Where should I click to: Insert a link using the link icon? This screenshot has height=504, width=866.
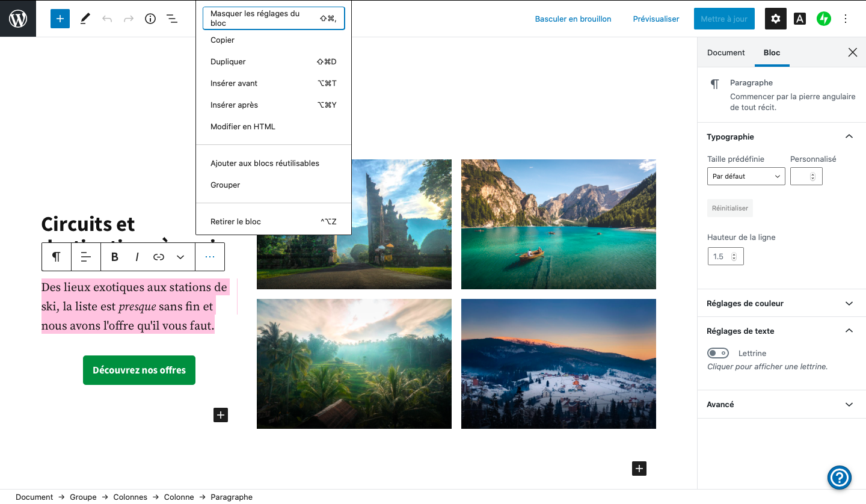point(158,257)
